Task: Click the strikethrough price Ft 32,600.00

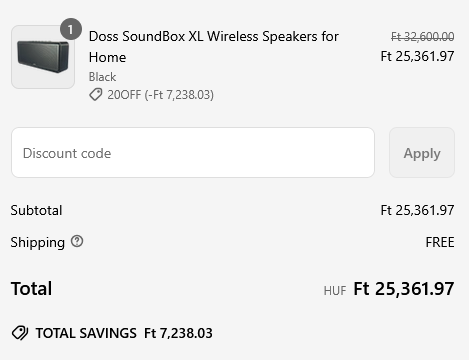Action: 422,36
